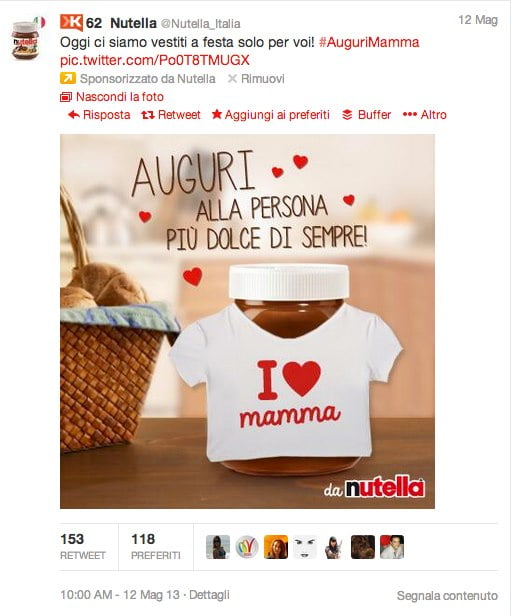This screenshot has height=616, width=518.
Task: Click the Buffer stack icon
Action: (347, 115)
